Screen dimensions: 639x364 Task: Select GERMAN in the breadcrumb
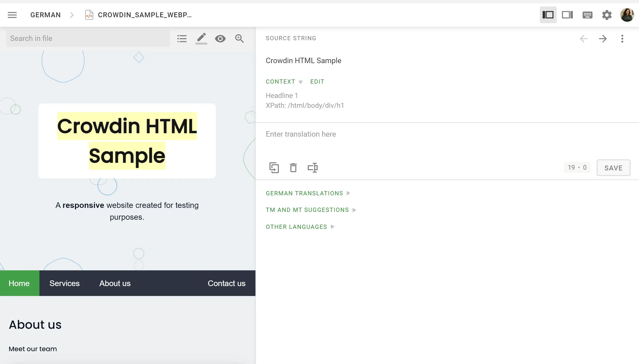[x=45, y=15]
